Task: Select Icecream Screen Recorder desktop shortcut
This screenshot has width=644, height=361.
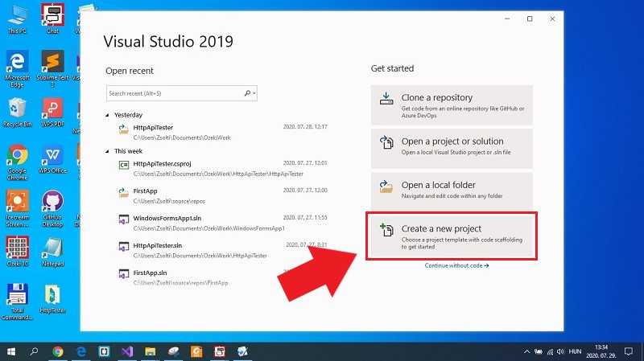Action: (x=17, y=209)
